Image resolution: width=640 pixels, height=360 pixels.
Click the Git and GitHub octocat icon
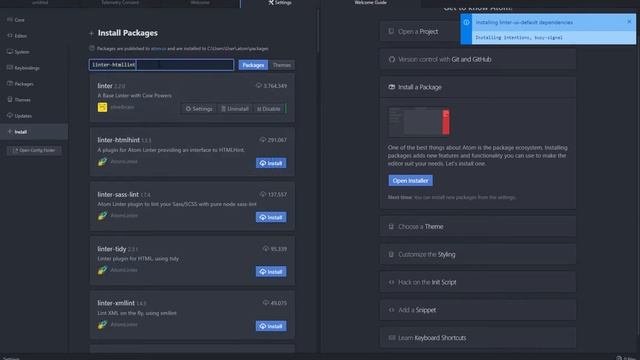(392, 59)
